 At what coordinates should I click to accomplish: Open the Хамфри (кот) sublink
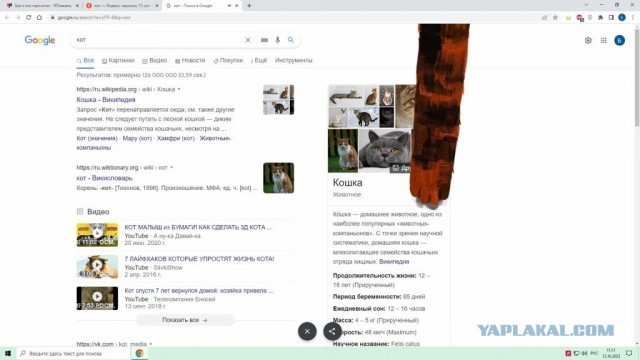coord(176,138)
